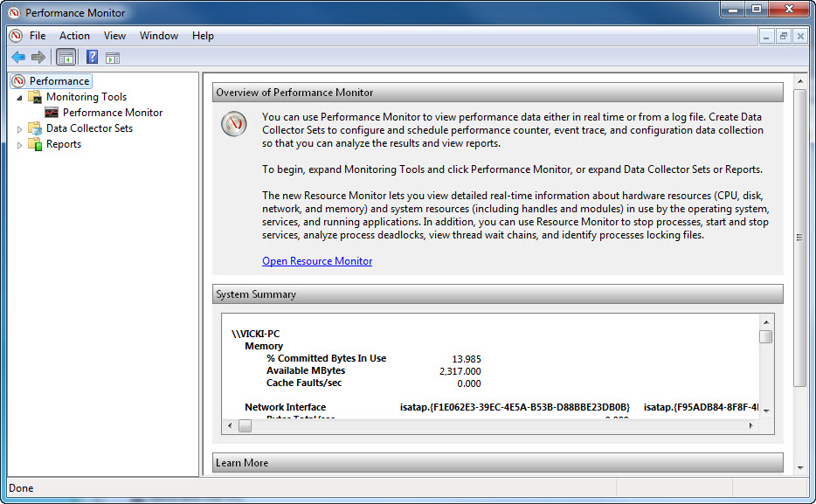Click the Overview of Performance Monitor header
Image resolution: width=816 pixels, height=504 pixels.
(497, 93)
